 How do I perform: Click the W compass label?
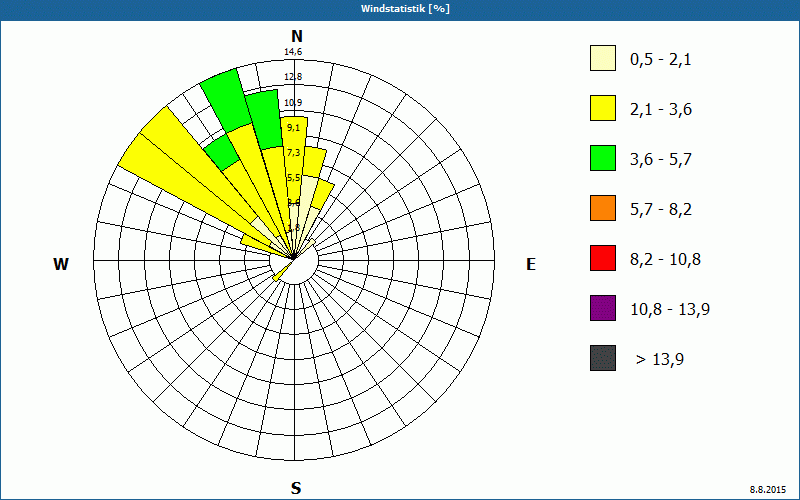click(x=61, y=264)
